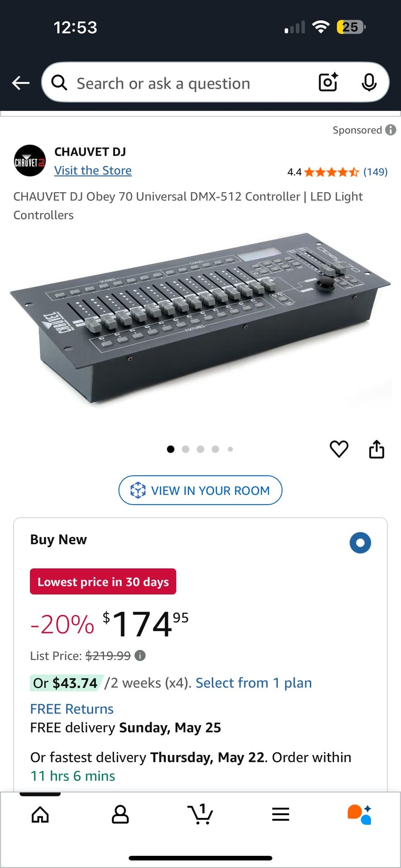Screen dimensions: 401x868
Task: Add item to wish list heart icon
Action: tap(339, 449)
